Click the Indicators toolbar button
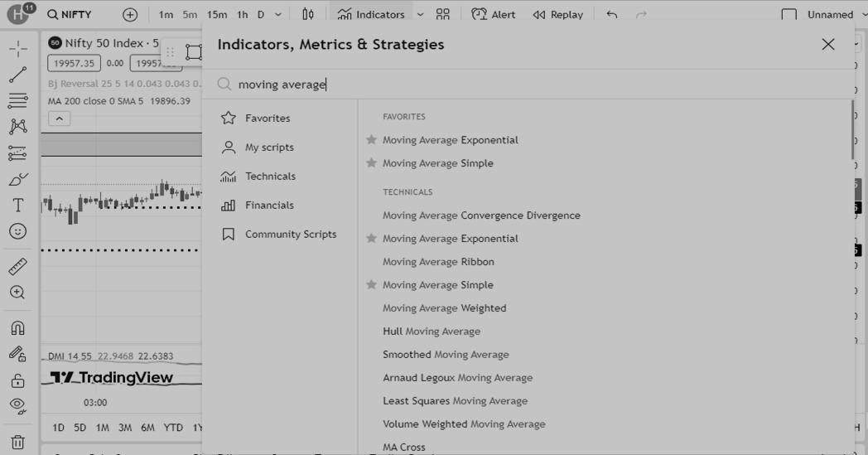The height and width of the screenshot is (455, 868). (x=371, y=14)
